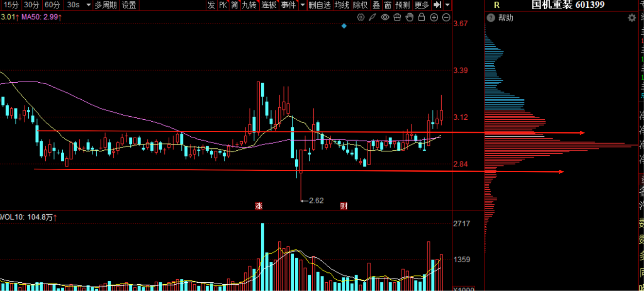The width and height of the screenshot is (644, 291).
Task: Open the 除权 ex-rights option
Action: tap(360, 5)
